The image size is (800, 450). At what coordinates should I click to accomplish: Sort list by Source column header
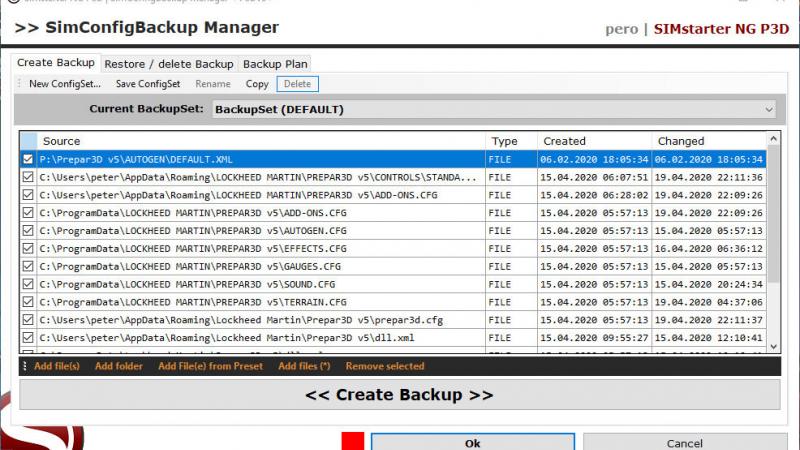click(261, 141)
